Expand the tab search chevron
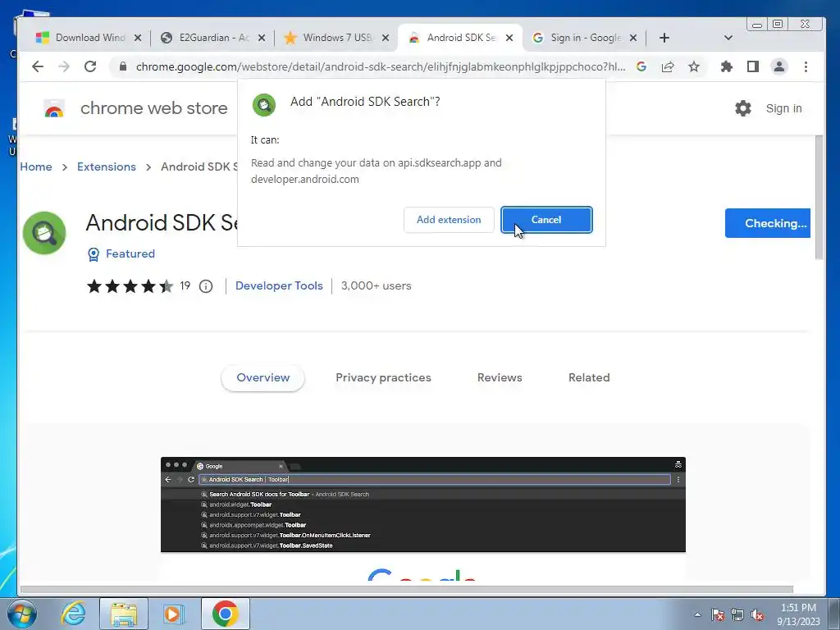This screenshot has width=840, height=630. 728,38
